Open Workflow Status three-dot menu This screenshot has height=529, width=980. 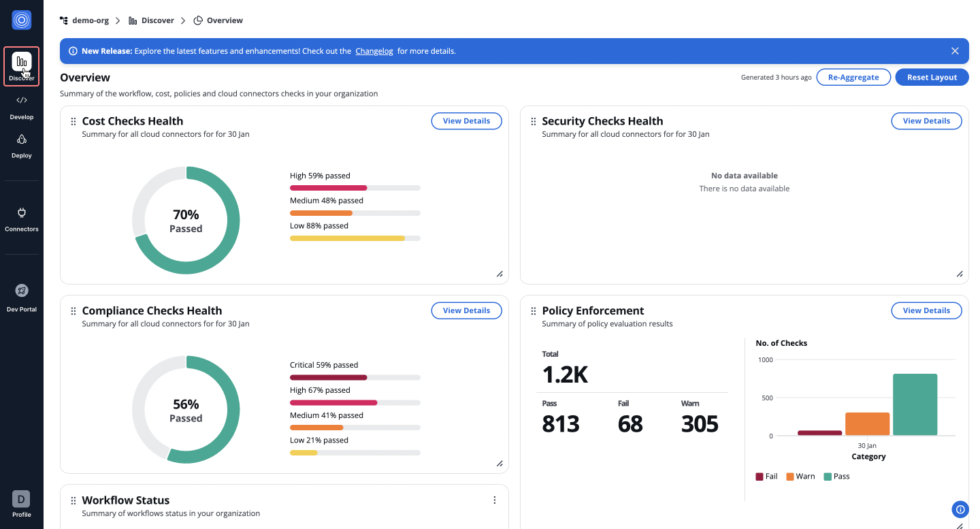[495, 500]
